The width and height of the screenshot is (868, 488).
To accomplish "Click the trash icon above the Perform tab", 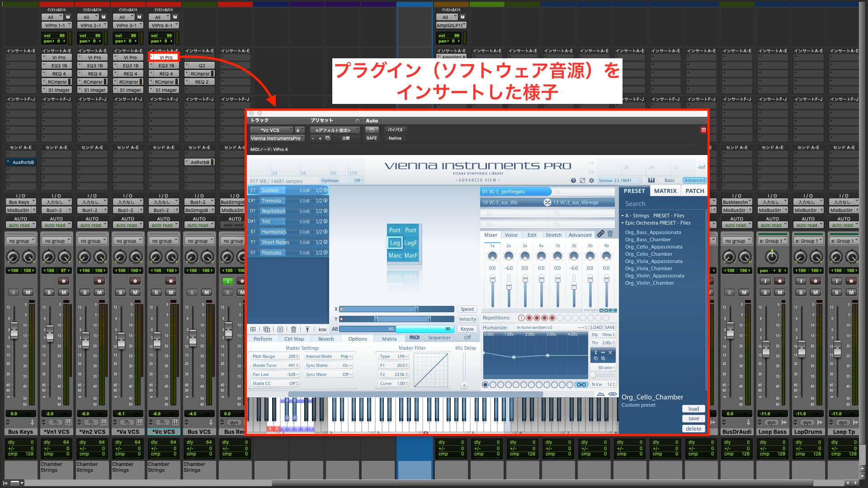I will tap(293, 329).
